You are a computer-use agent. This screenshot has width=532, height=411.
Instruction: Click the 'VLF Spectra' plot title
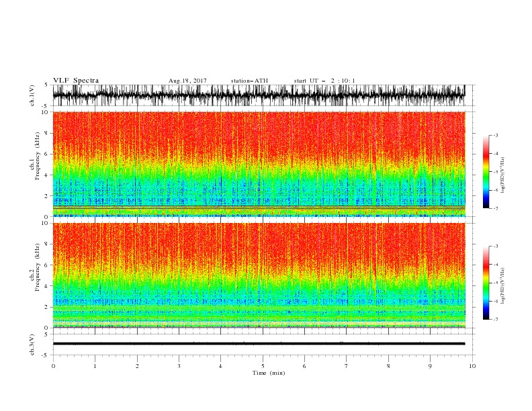(76, 81)
